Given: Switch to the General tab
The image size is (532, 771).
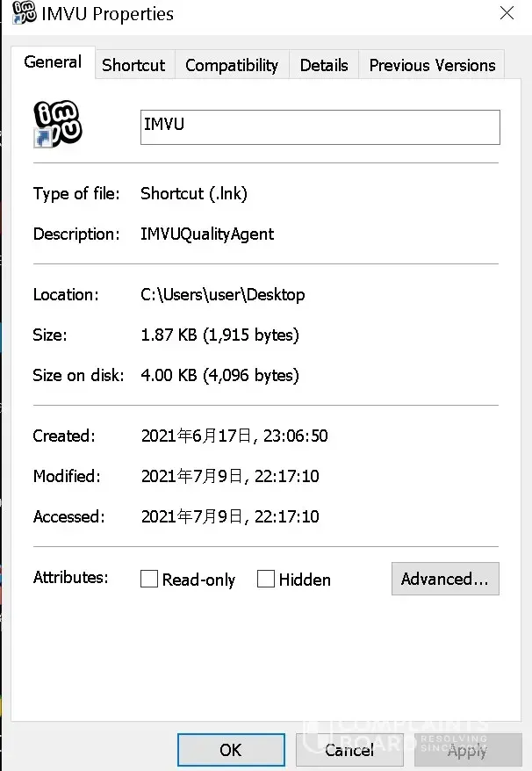Looking at the screenshot, I should [53, 62].
